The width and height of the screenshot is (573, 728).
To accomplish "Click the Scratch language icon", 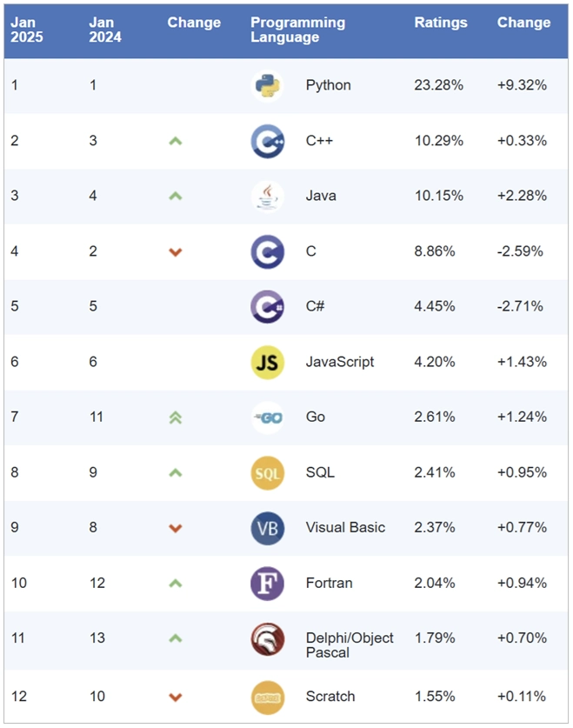I will [x=267, y=697].
